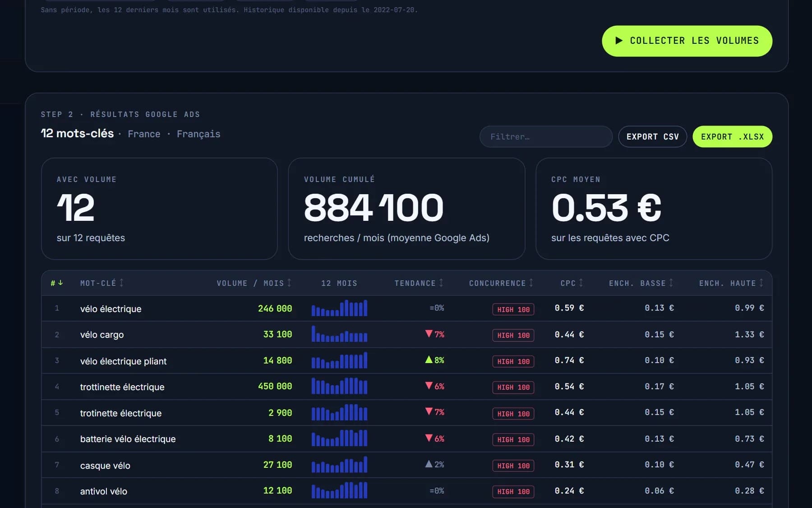This screenshot has width=812, height=508.
Task: Select the casque vélo keyword
Action: [105, 466]
